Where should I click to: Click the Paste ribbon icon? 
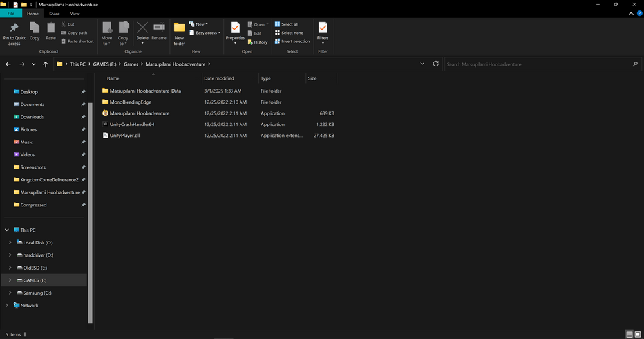click(50, 28)
